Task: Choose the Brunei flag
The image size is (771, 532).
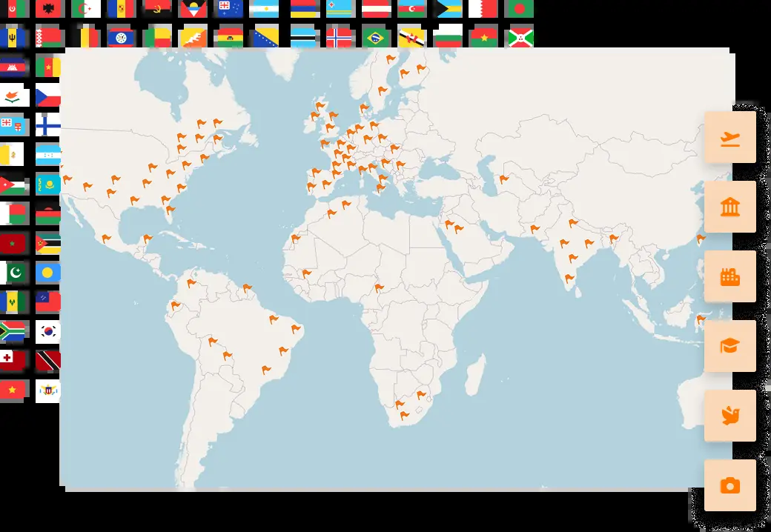Action: click(x=412, y=37)
